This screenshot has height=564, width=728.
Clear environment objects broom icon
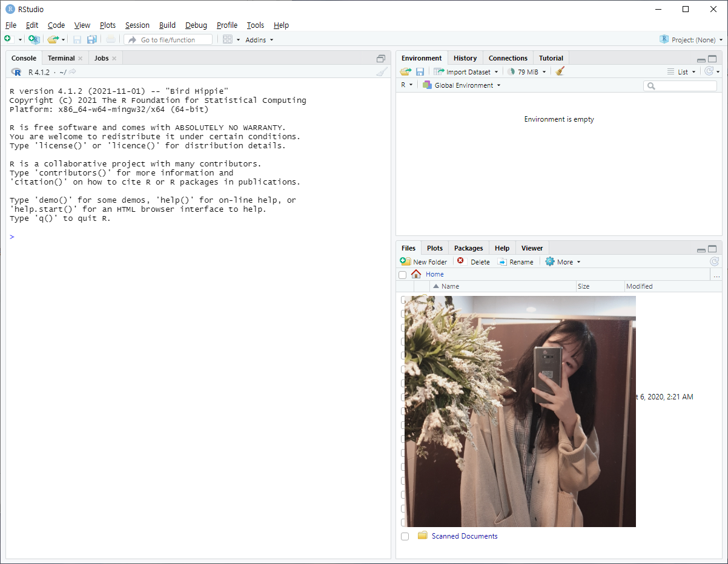[x=560, y=71]
